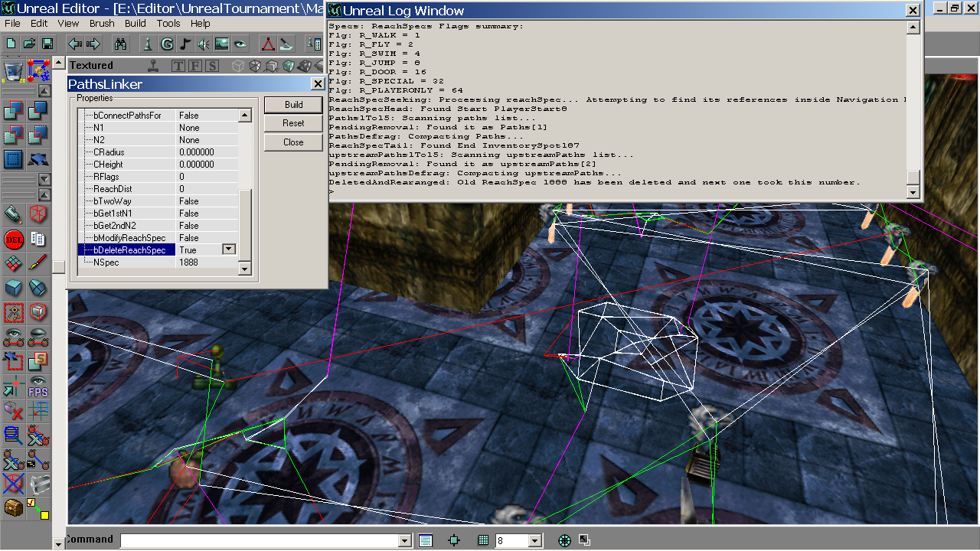This screenshot has height=551, width=980.
Task: Open the 2D Shape Editor triangle icon
Action: click(268, 44)
